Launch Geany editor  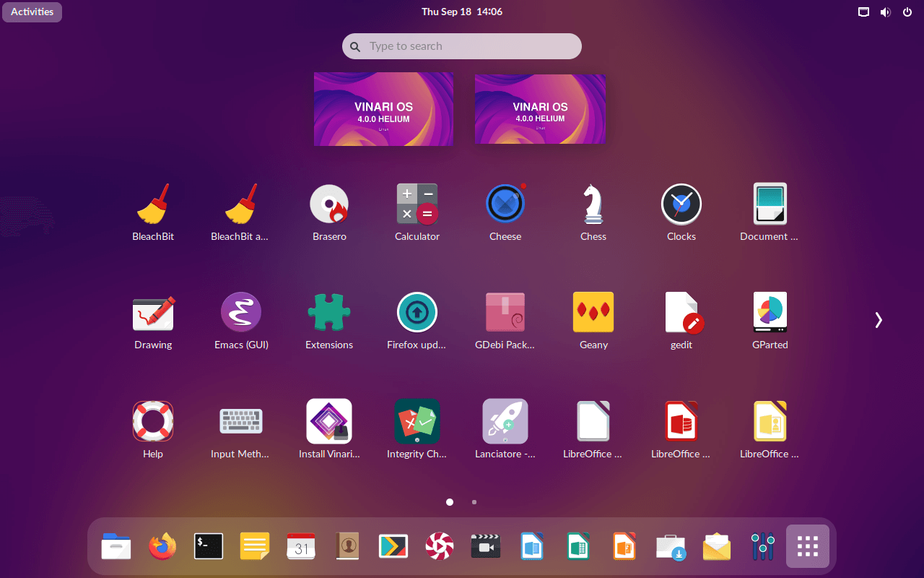tap(593, 313)
